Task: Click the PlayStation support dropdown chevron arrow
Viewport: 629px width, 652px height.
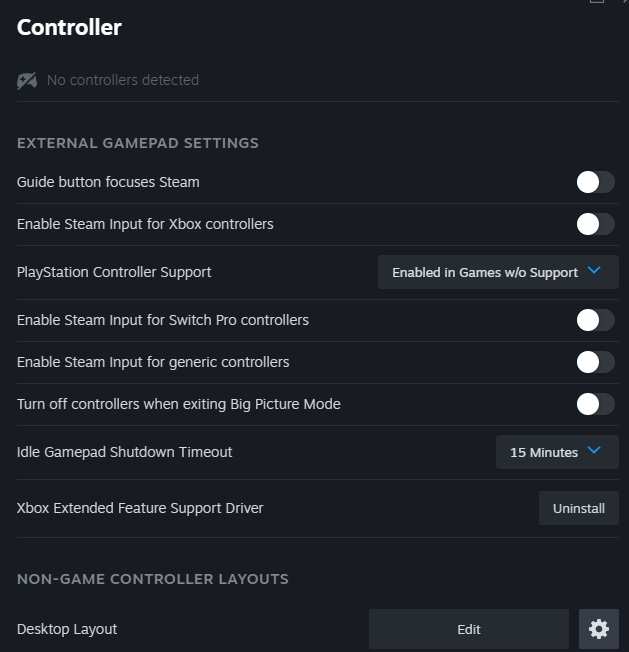Action: 595,271
